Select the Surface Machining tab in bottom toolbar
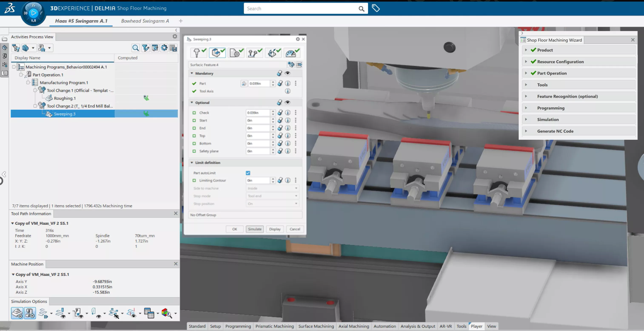The height and width of the screenshot is (331, 644). coord(316,326)
